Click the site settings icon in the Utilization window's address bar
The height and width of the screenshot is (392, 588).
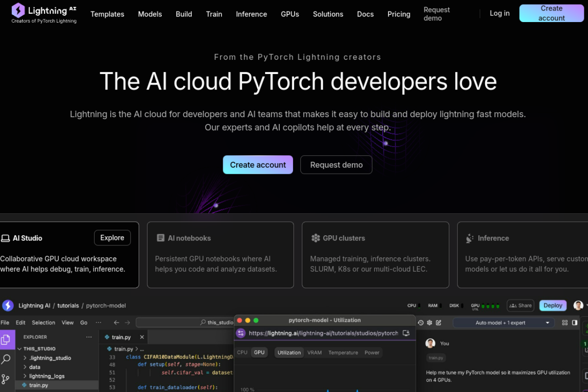241,333
